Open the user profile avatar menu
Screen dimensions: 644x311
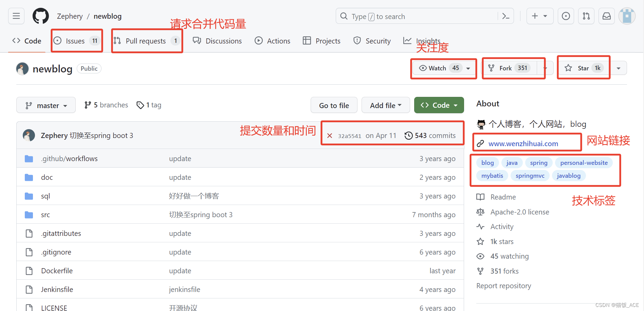(627, 16)
